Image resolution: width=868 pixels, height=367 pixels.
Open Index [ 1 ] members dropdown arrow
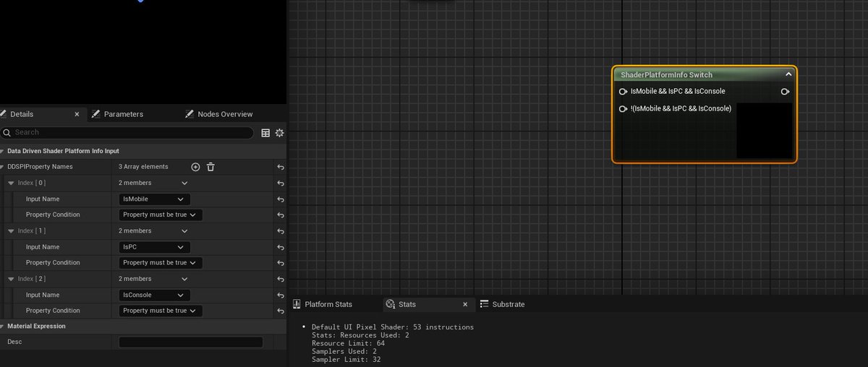tap(185, 230)
